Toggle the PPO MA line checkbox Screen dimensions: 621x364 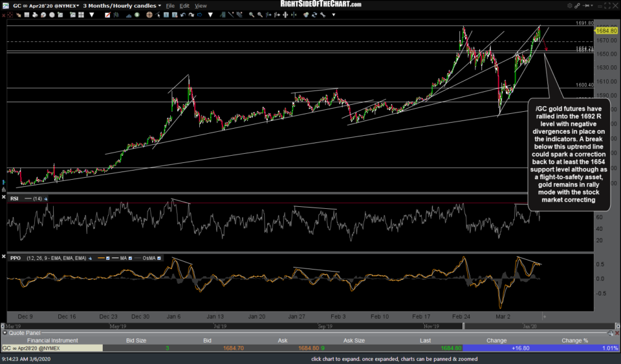[130, 259]
